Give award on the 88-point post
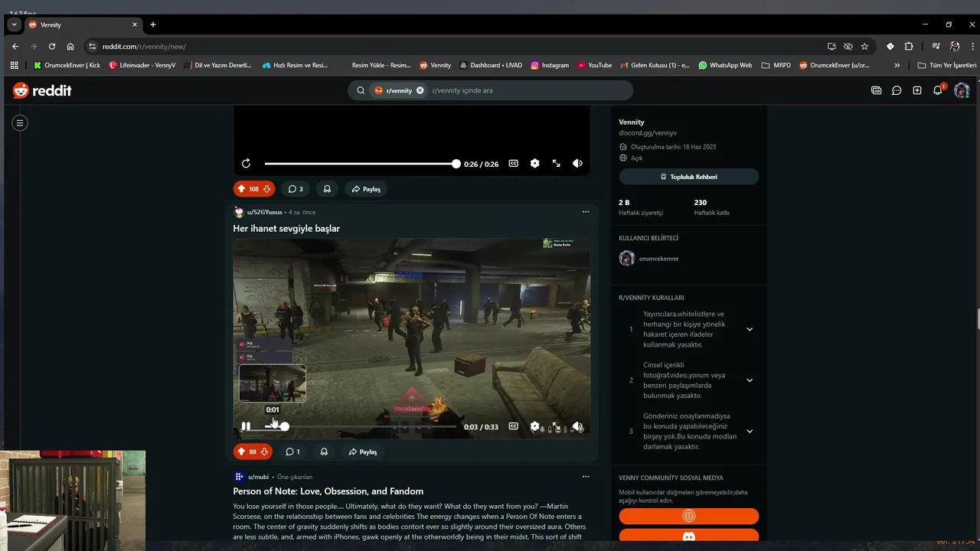 point(324,452)
